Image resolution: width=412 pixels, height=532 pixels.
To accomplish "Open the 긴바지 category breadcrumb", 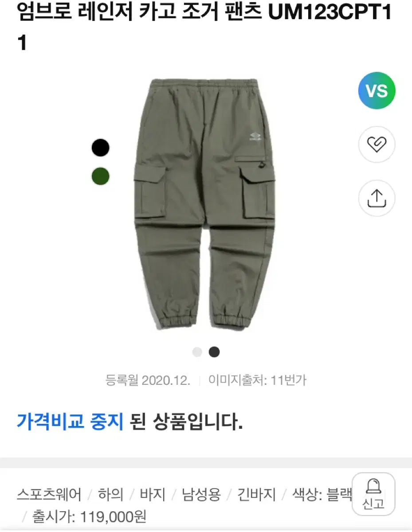I will [x=256, y=494].
